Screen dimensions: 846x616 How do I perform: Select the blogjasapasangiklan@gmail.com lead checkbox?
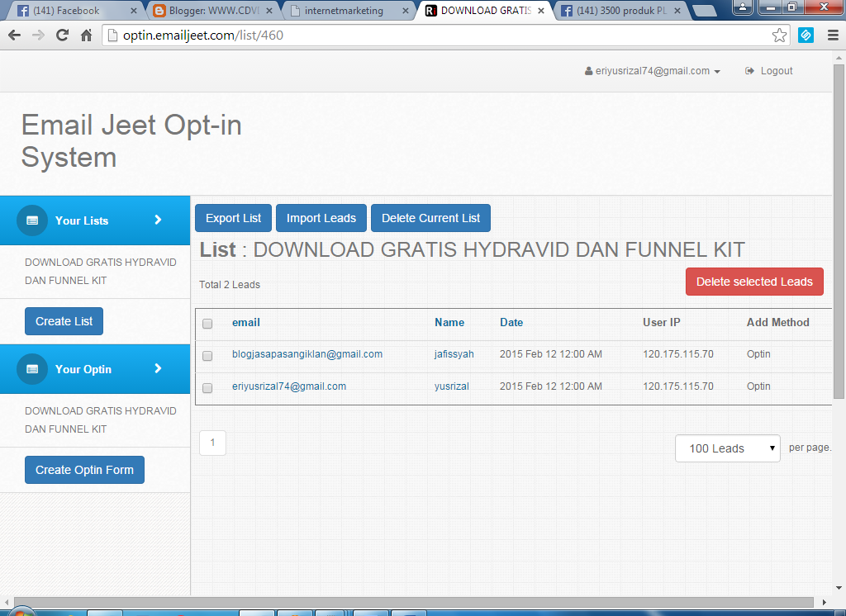(207, 356)
